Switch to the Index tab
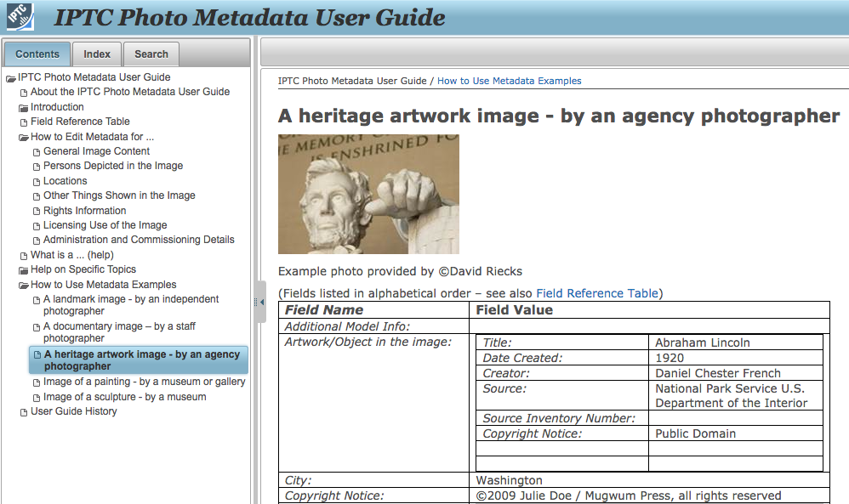Viewport: 849px width, 504px height. 96,54
